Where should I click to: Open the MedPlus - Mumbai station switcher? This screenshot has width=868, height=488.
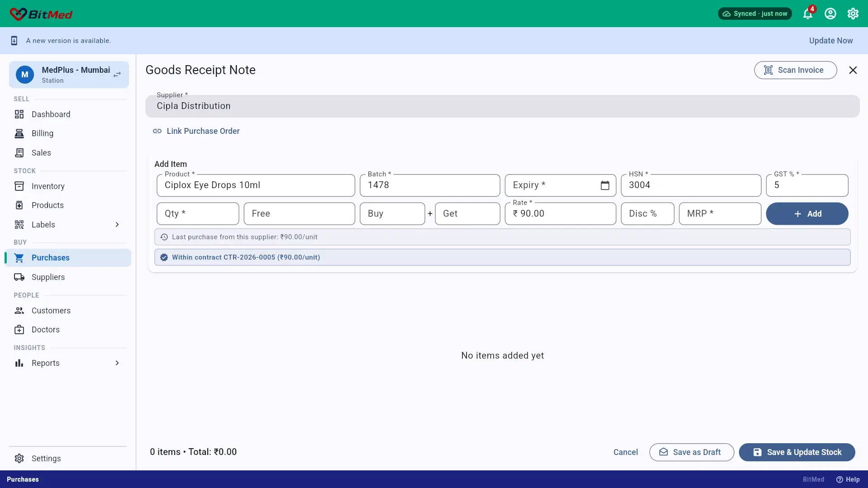69,75
